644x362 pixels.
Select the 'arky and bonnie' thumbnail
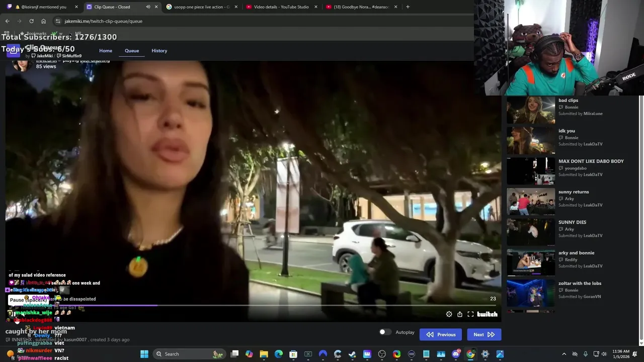click(531, 262)
